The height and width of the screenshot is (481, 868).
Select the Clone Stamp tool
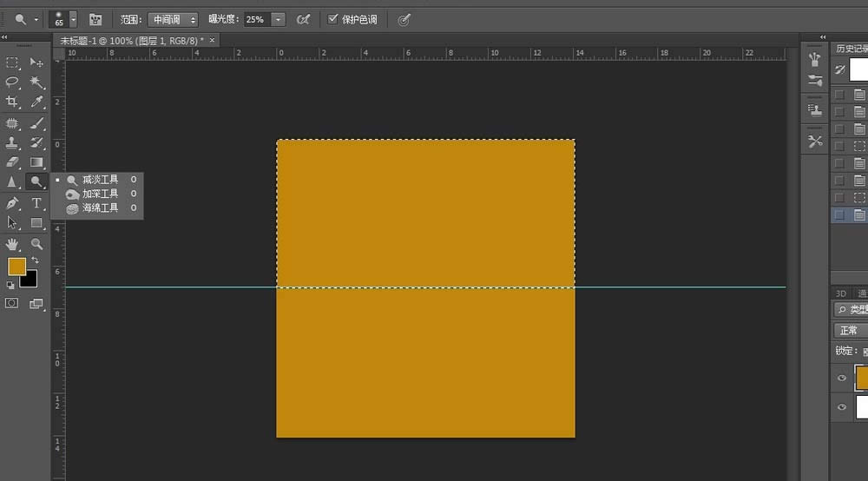click(x=11, y=142)
